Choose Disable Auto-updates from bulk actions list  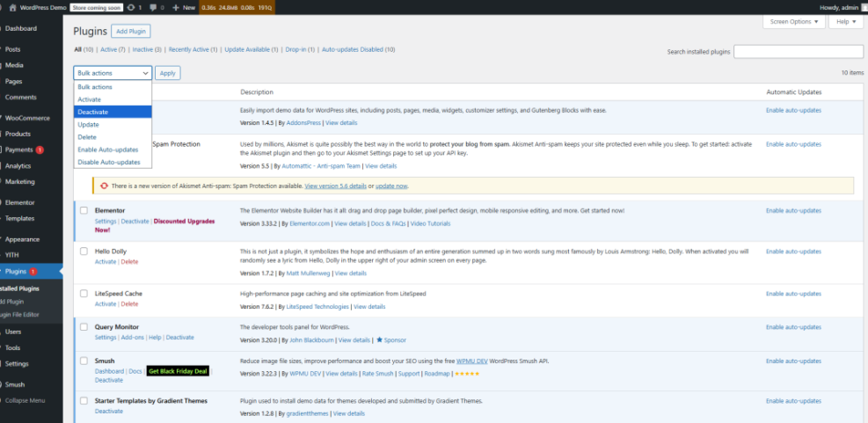point(113,162)
